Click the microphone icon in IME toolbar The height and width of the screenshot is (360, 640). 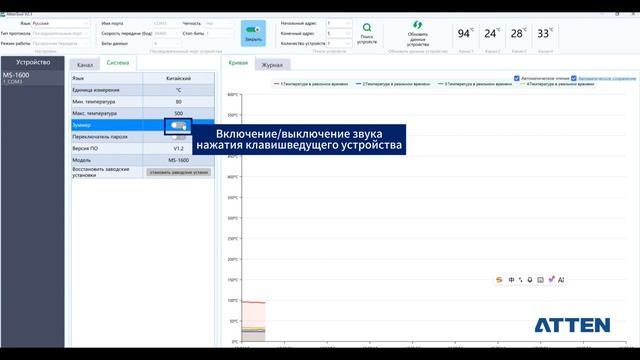point(530,280)
